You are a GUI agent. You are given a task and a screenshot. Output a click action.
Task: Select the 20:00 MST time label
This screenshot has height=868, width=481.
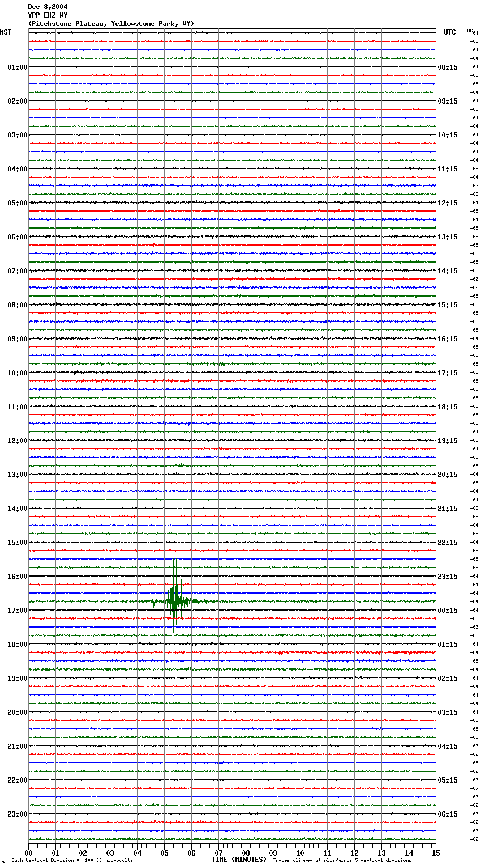17,712
